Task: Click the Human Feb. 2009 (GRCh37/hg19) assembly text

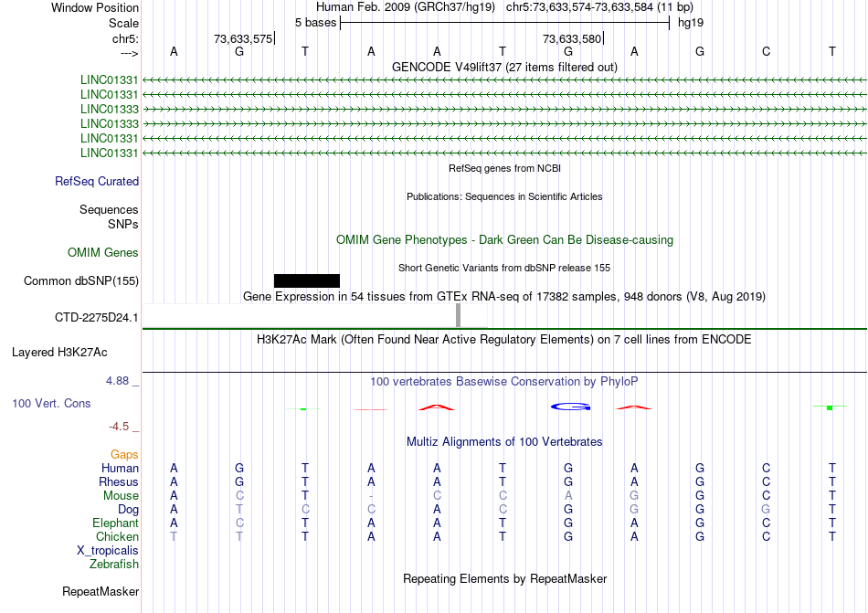Action: [x=405, y=7]
